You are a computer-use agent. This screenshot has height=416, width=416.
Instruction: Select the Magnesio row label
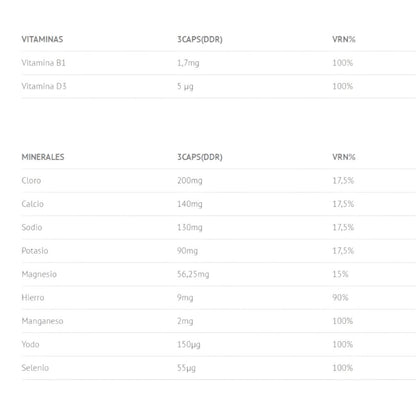click(x=39, y=275)
